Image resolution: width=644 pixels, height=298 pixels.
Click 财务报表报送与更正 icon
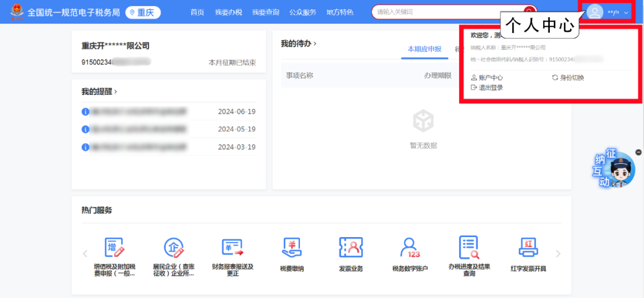[233, 247]
